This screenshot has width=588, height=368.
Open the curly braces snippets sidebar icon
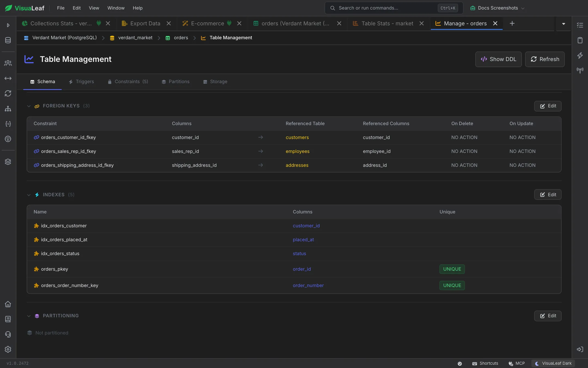[8, 124]
